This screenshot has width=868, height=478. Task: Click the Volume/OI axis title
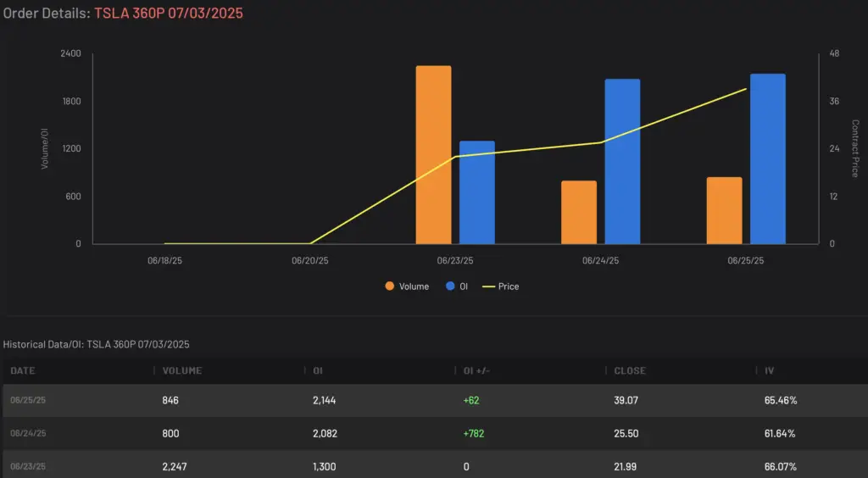coord(45,148)
